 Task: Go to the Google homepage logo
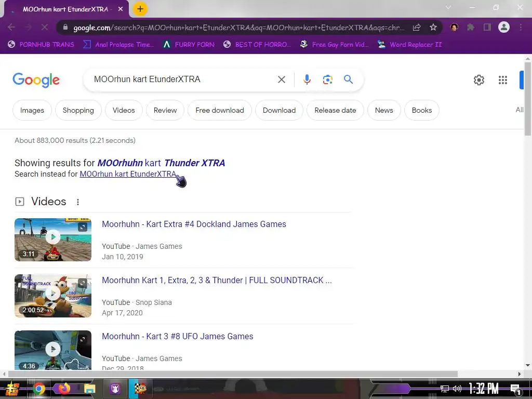pyautogui.click(x=36, y=79)
